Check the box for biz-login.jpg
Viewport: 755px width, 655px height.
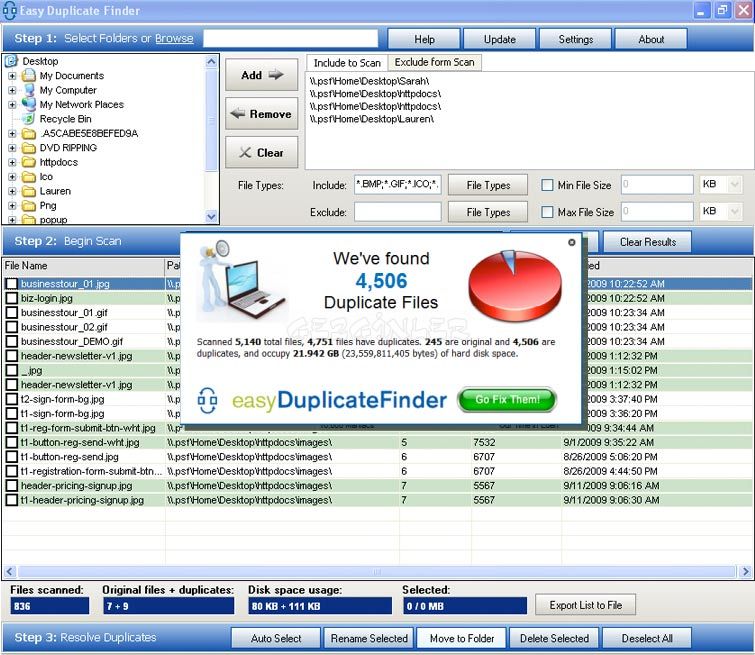click(x=12, y=298)
